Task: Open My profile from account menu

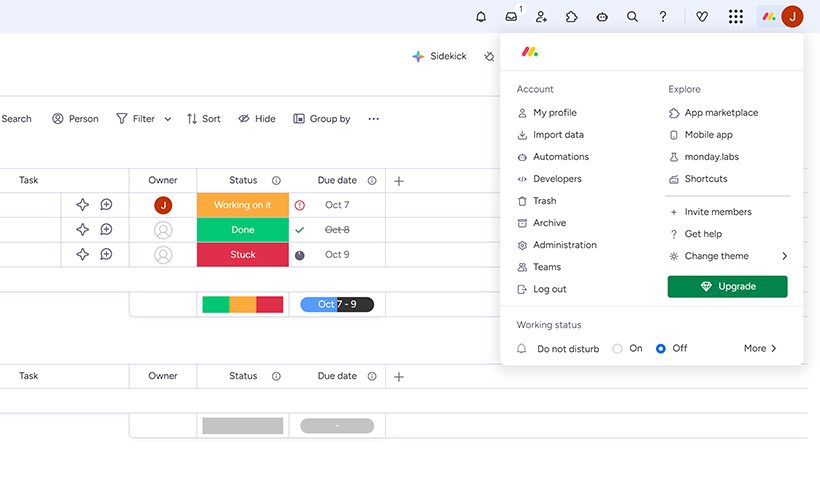Action: [554, 113]
